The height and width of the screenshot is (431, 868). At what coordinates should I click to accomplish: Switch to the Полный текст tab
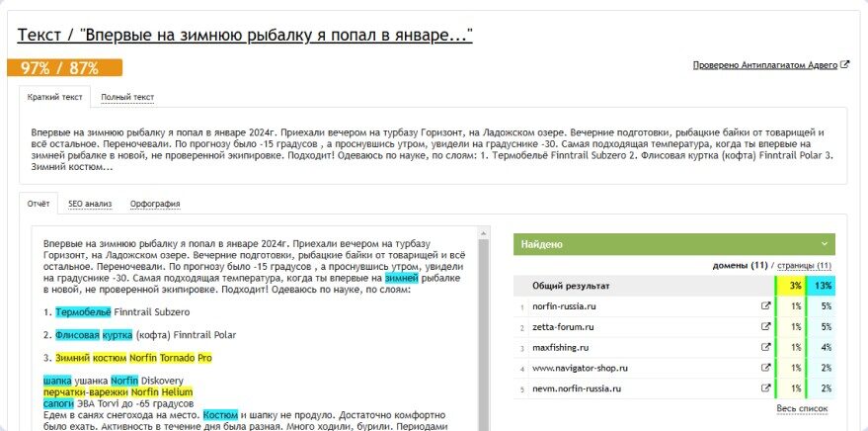(x=127, y=97)
